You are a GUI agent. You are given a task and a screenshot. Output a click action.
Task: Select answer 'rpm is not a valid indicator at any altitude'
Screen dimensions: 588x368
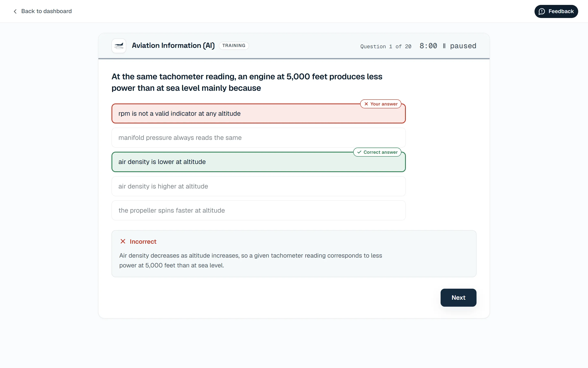[258, 114]
